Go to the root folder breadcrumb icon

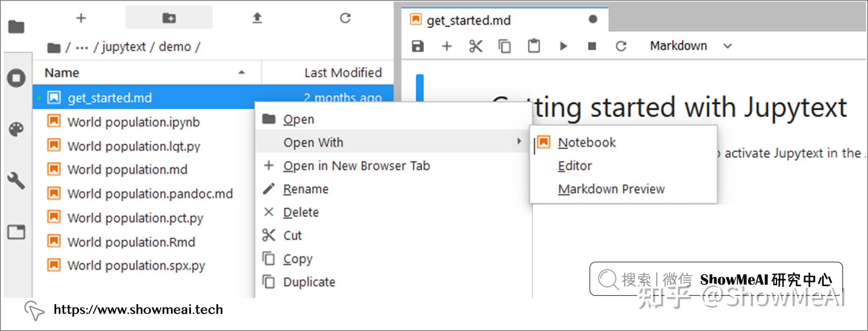53,48
